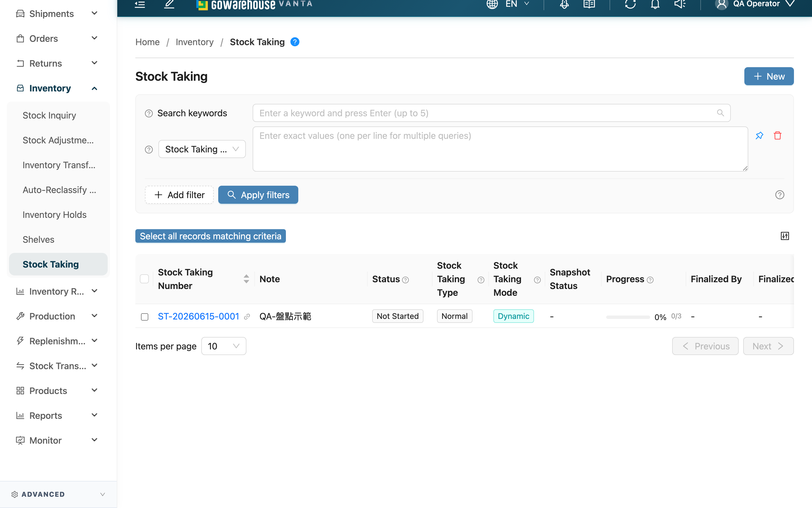
Task: Go to Inventory breadcrumb
Action: tap(195, 42)
